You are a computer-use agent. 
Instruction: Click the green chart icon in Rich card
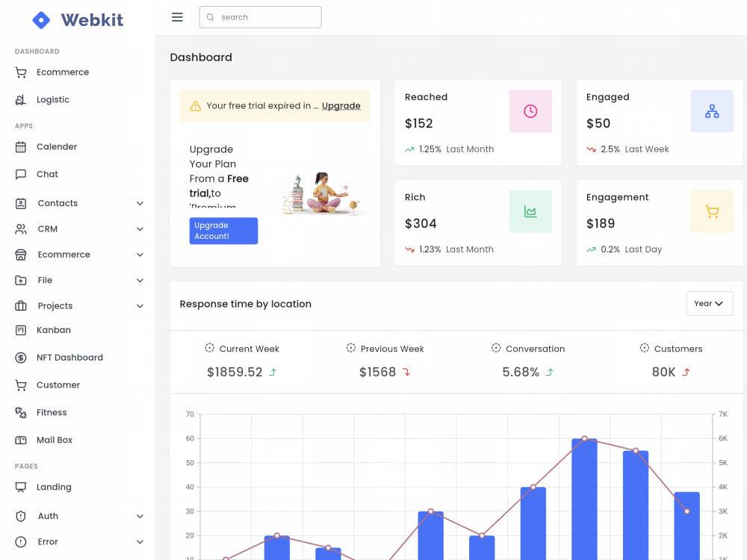pos(530,211)
